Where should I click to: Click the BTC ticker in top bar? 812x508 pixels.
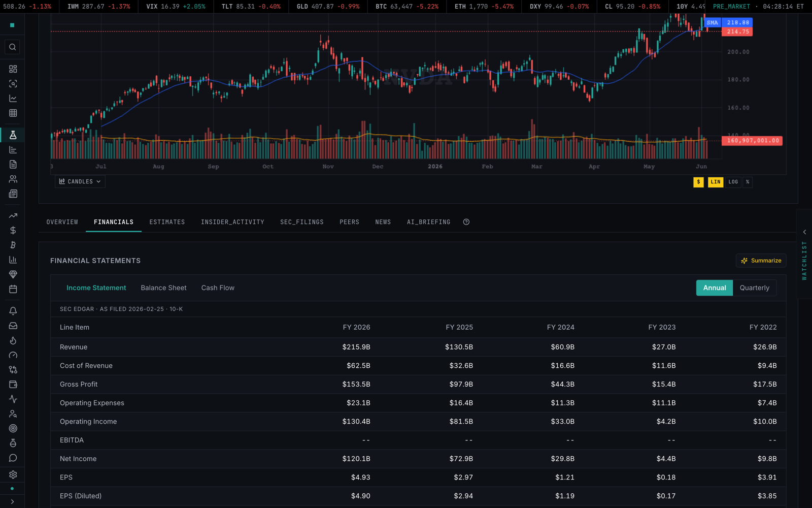[407, 7]
